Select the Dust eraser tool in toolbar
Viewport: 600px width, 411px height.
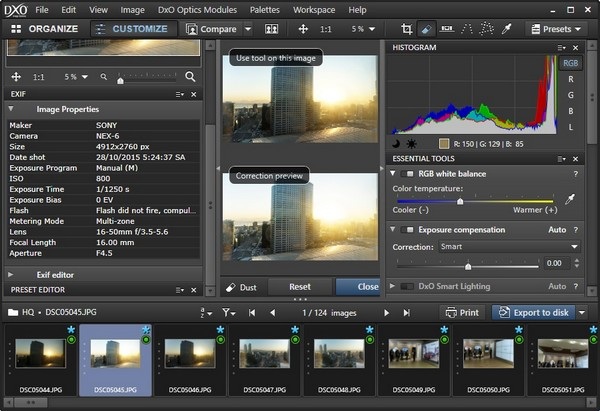click(x=426, y=29)
